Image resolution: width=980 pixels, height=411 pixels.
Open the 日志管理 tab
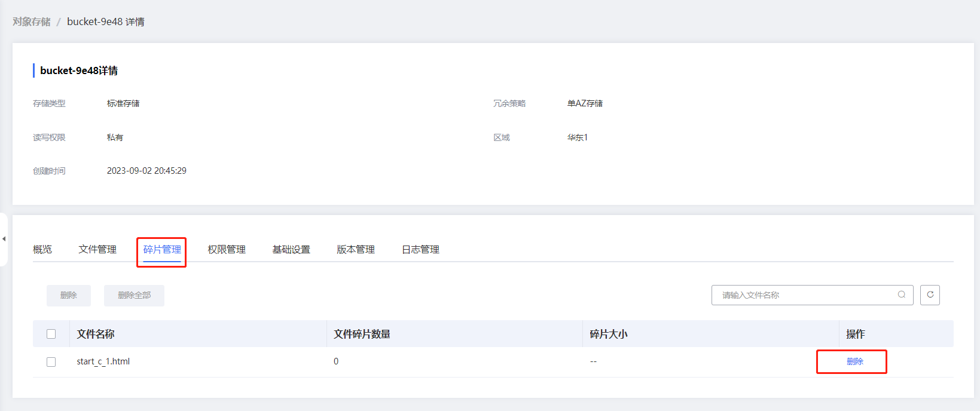coord(420,250)
